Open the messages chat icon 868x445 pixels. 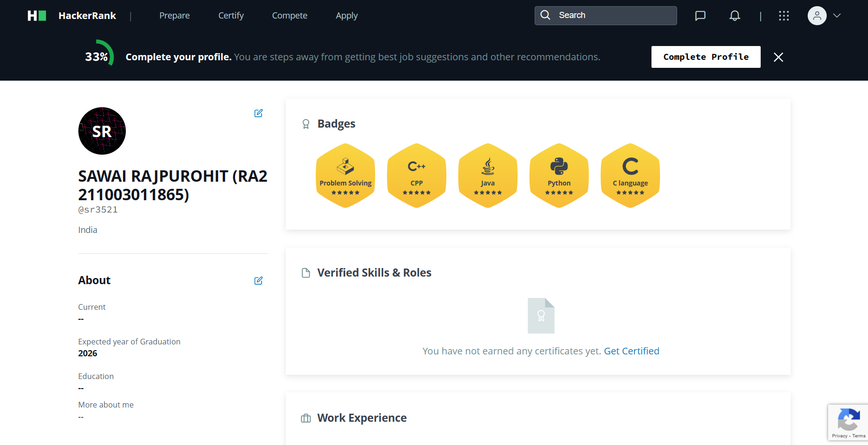700,16
